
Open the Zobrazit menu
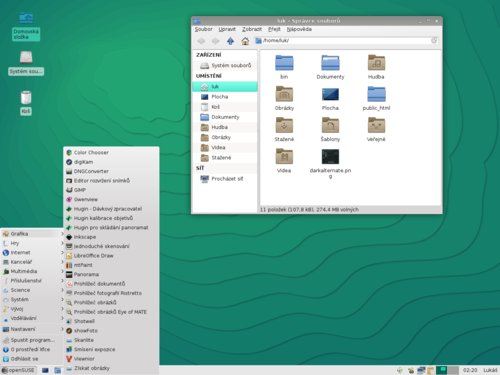click(252, 29)
